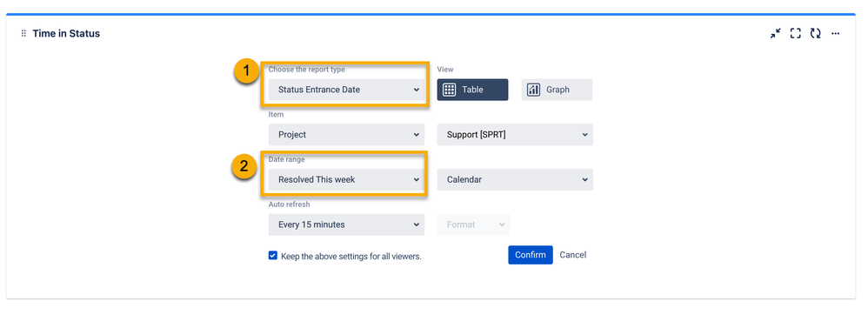This screenshot has width=868, height=315.
Task: Click the orange step 1 marker
Action: point(246,72)
